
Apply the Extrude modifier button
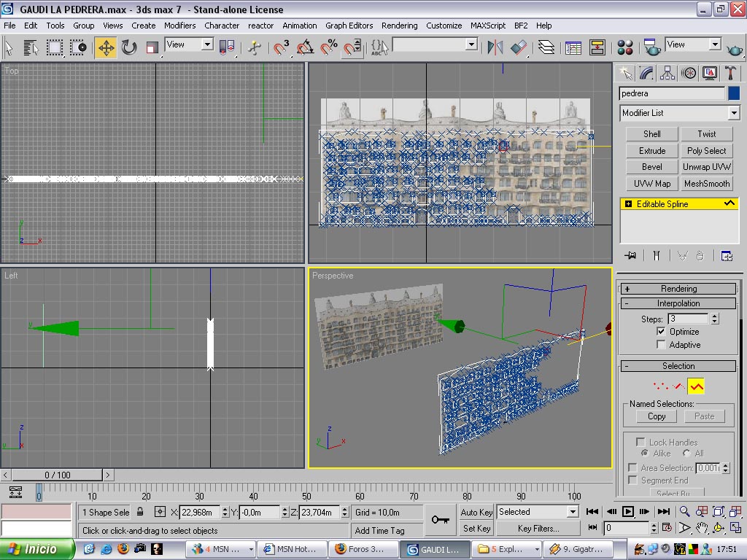(x=652, y=151)
